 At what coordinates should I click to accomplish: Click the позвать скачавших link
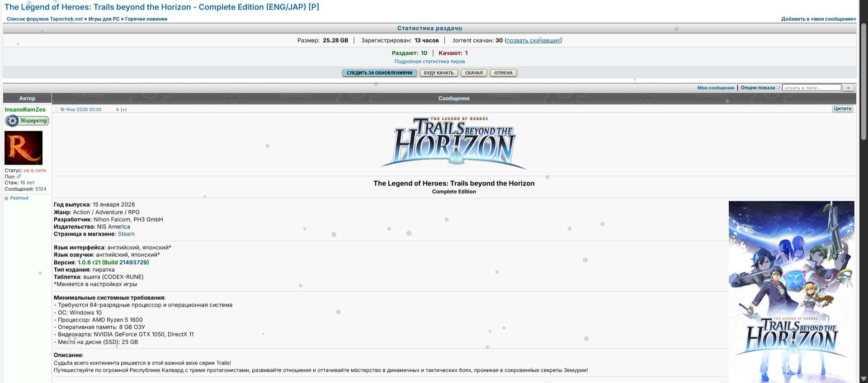pos(533,40)
